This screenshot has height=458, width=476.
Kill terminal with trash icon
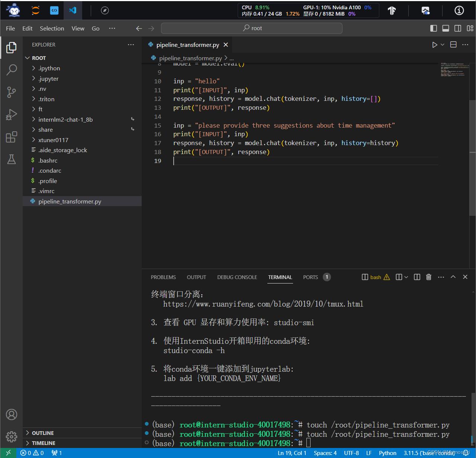click(x=429, y=277)
